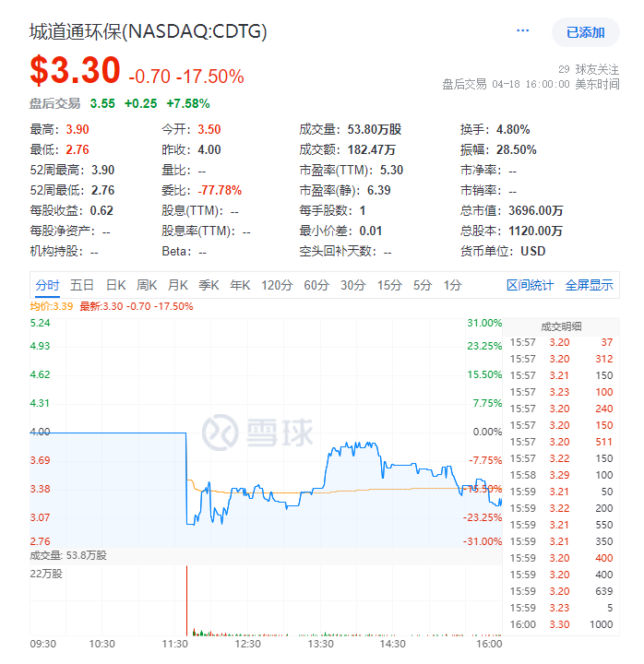This screenshot has height=664, width=644.
Task: Click the 总市值 value 3696.00万
Action: pos(535,210)
